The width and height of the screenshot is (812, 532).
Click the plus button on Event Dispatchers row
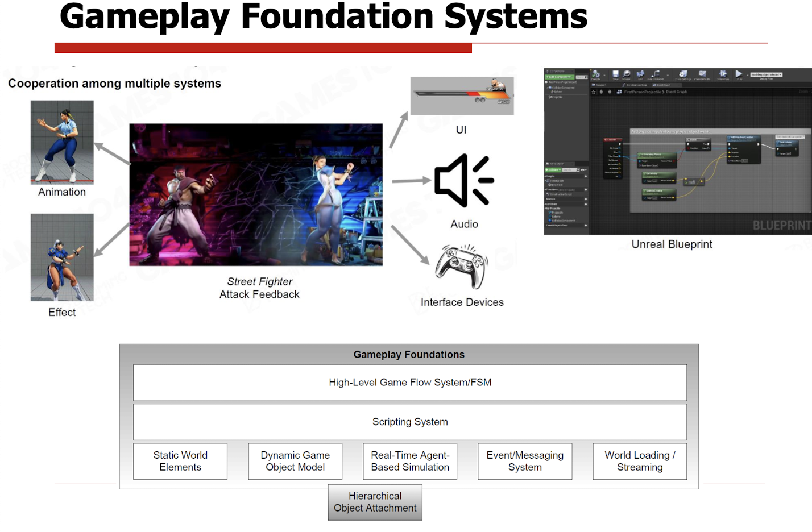coord(586,225)
